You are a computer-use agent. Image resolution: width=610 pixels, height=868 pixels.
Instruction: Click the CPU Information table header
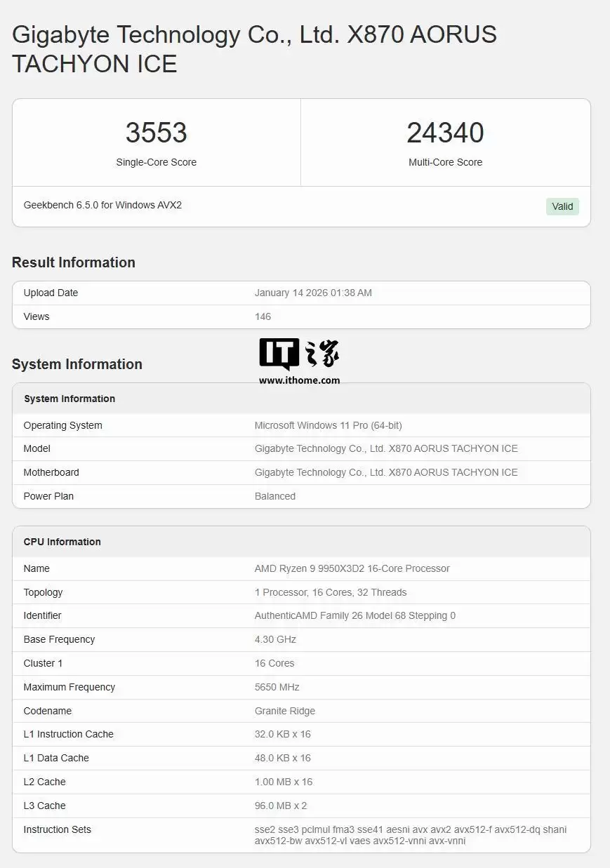click(62, 542)
